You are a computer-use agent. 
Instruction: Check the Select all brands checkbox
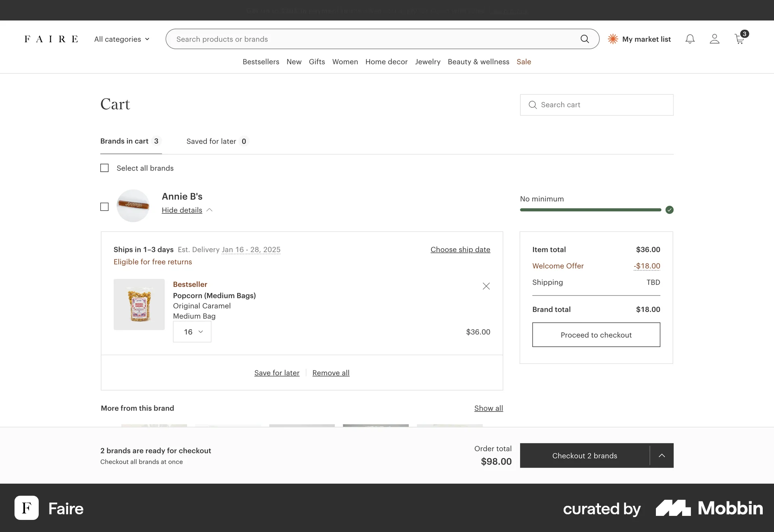point(104,168)
